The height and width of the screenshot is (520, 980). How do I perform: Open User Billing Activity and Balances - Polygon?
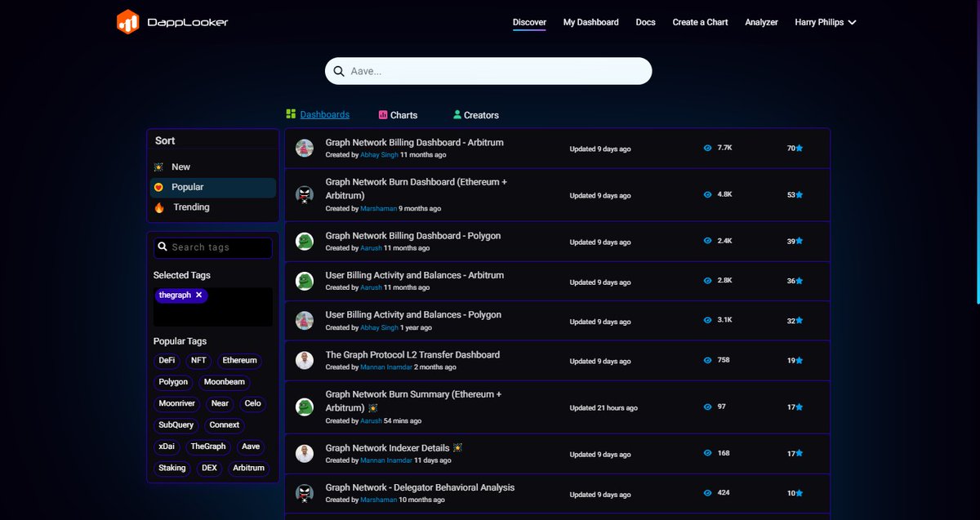[x=413, y=314]
